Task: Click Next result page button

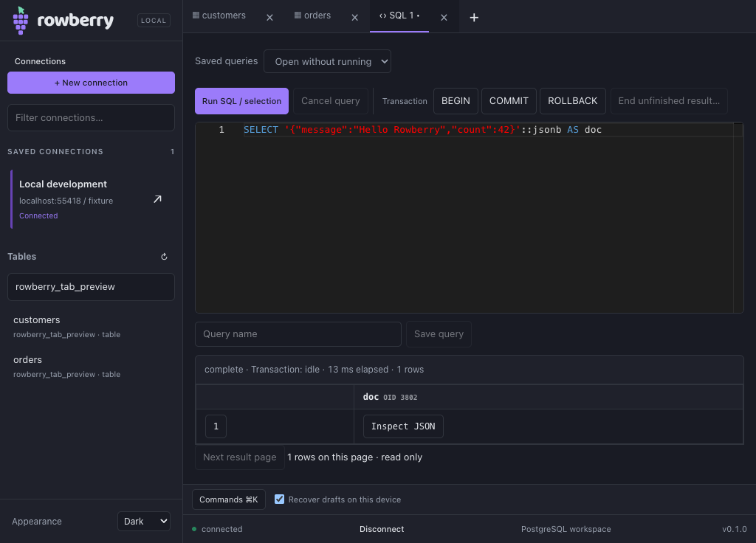Action: [240, 457]
